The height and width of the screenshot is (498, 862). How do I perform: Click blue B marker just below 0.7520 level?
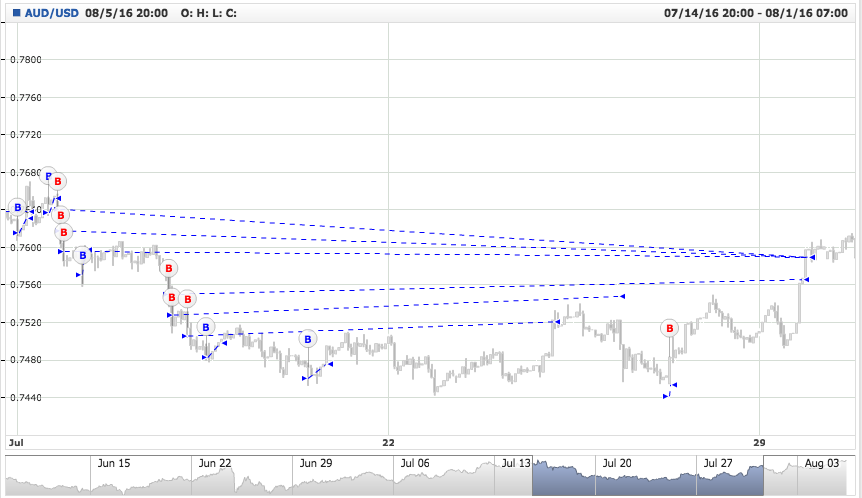click(206, 327)
